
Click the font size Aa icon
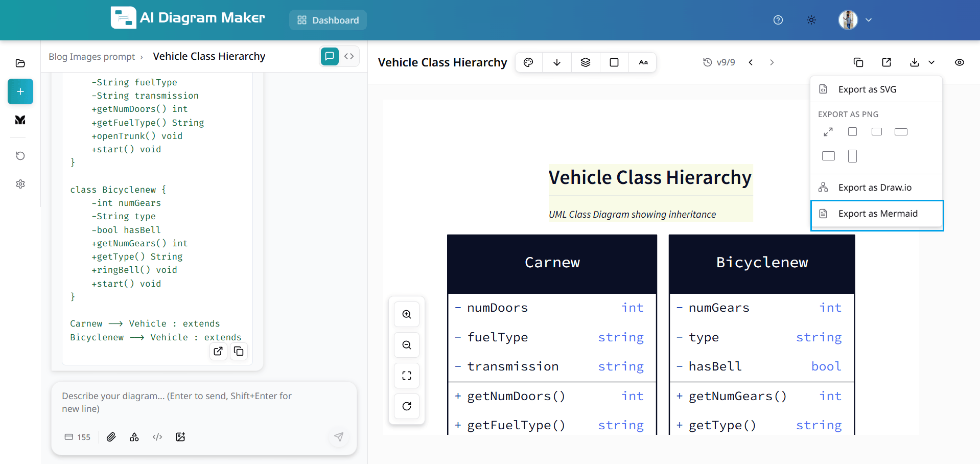(643, 62)
